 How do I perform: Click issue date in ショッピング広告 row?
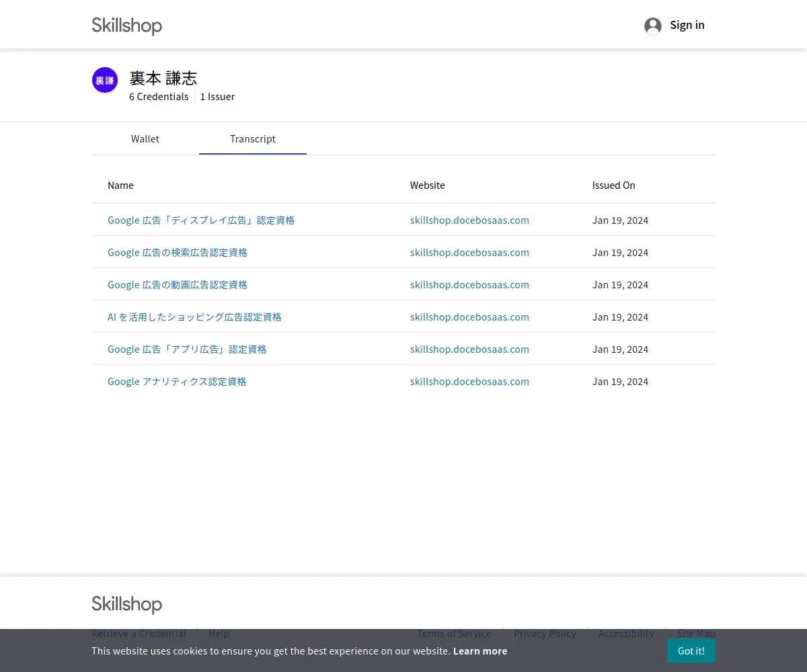pyautogui.click(x=620, y=317)
